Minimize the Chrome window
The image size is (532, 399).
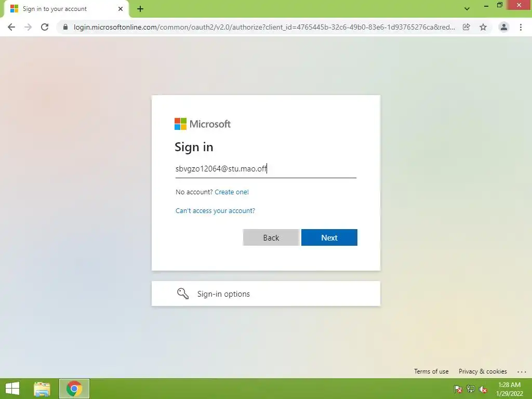pyautogui.click(x=486, y=5)
